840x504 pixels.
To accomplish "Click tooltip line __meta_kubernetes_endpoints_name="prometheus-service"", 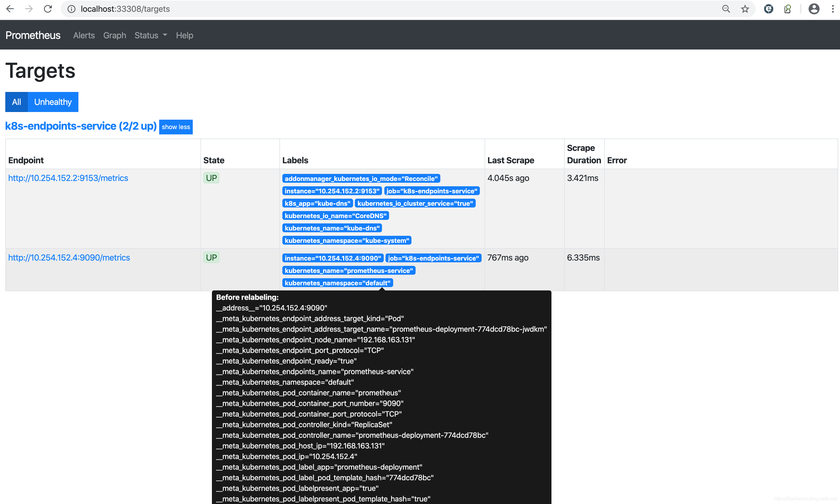I will click(x=315, y=372).
